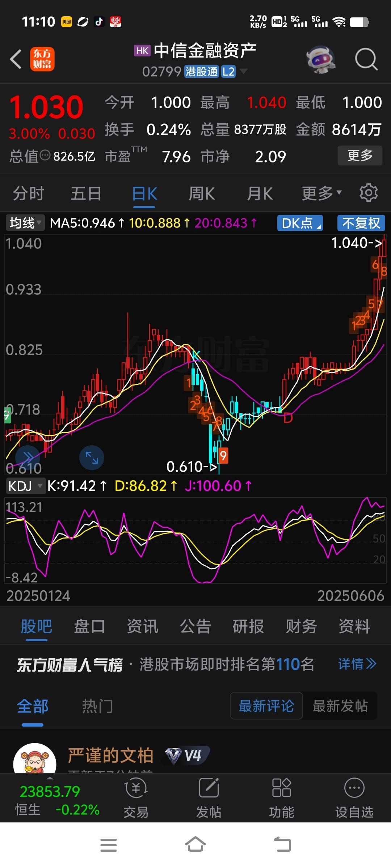Open the 公告 tab
This screenshot has height=868, width=391.
[195, 626]
